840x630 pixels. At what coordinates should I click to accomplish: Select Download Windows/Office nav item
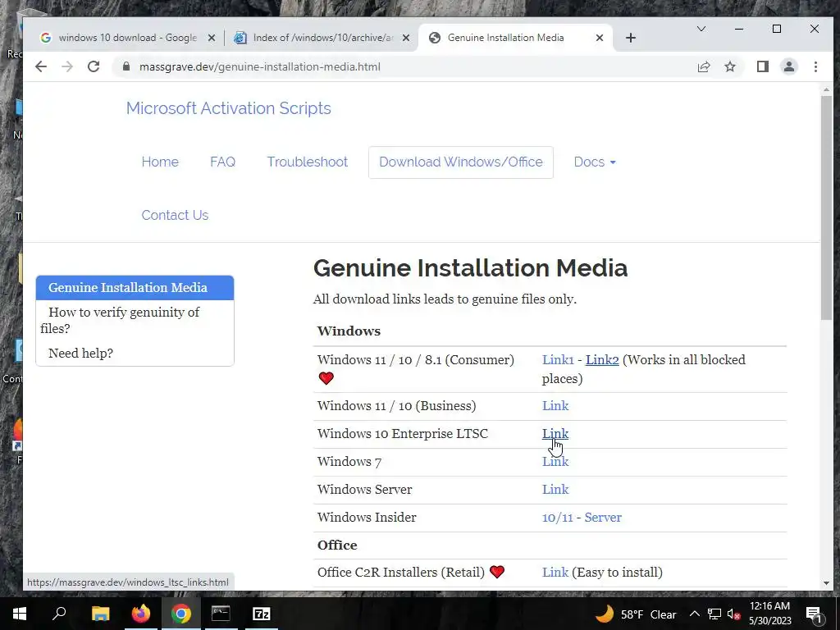click(461, 162)
